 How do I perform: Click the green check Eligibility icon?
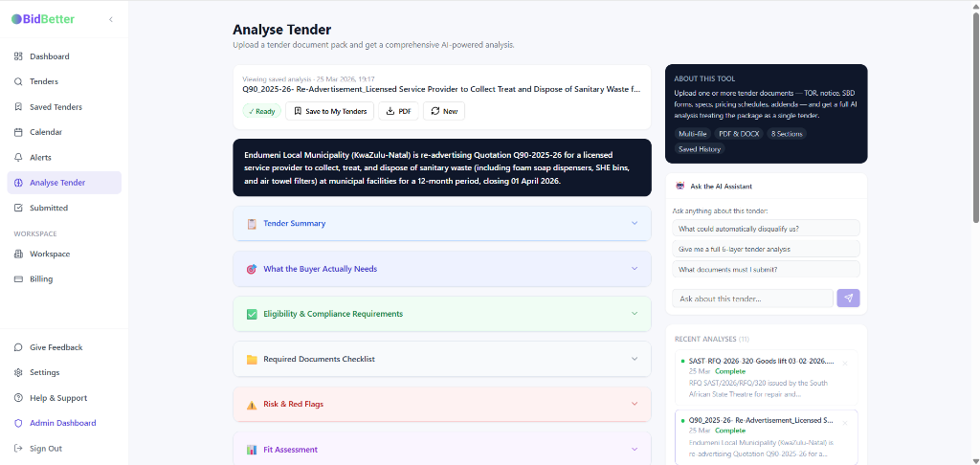[252, 314]
